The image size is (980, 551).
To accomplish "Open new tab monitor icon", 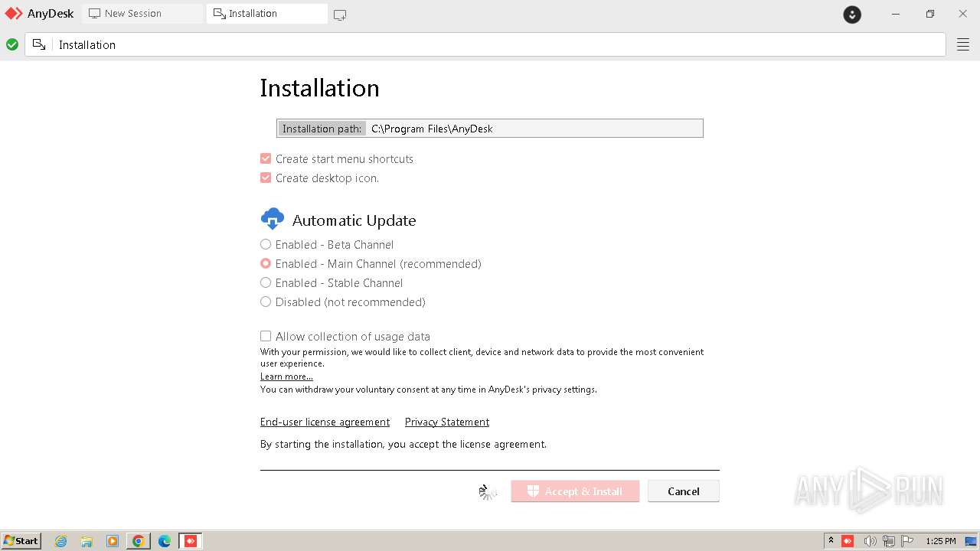I will coord(340,15).
